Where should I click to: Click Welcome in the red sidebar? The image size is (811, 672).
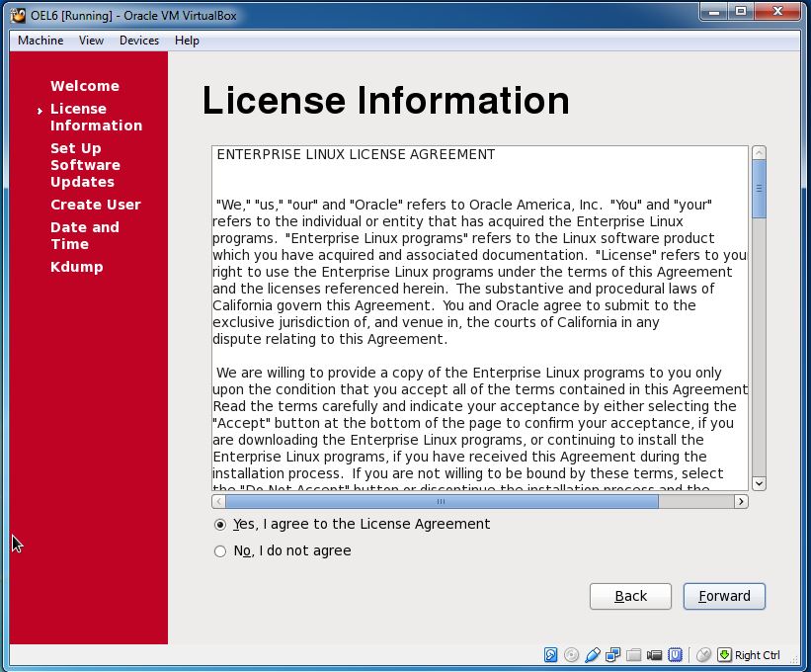[85, 86]
